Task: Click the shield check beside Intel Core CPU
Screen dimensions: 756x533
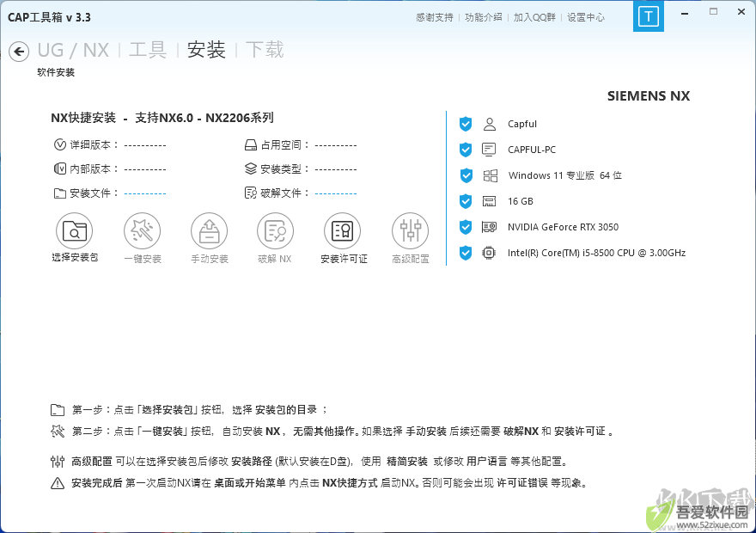Action: (466, 252)
